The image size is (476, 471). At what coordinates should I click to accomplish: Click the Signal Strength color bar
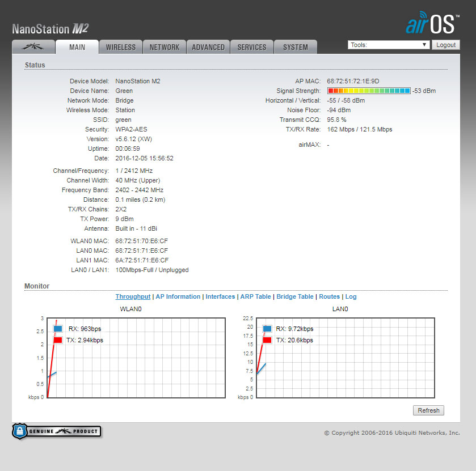coord(369,91)
